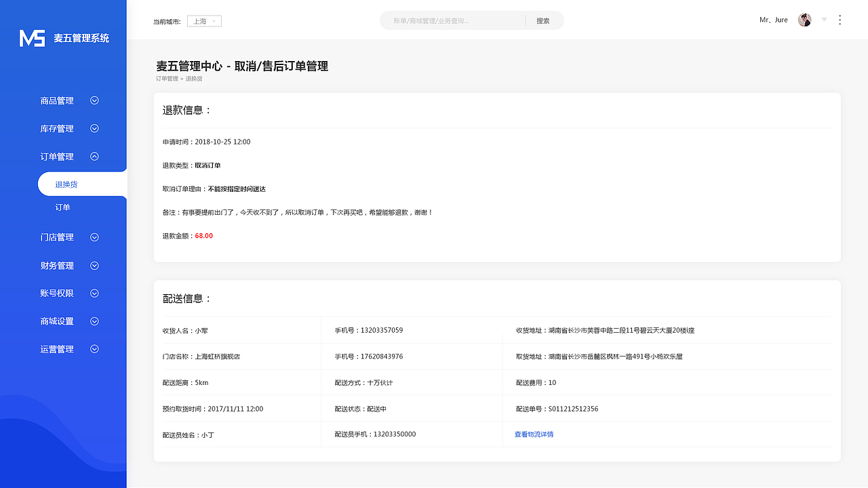Click the 配送状态 配送中 cell
This screenshot has width=868, height=488.
pos(360,409)
